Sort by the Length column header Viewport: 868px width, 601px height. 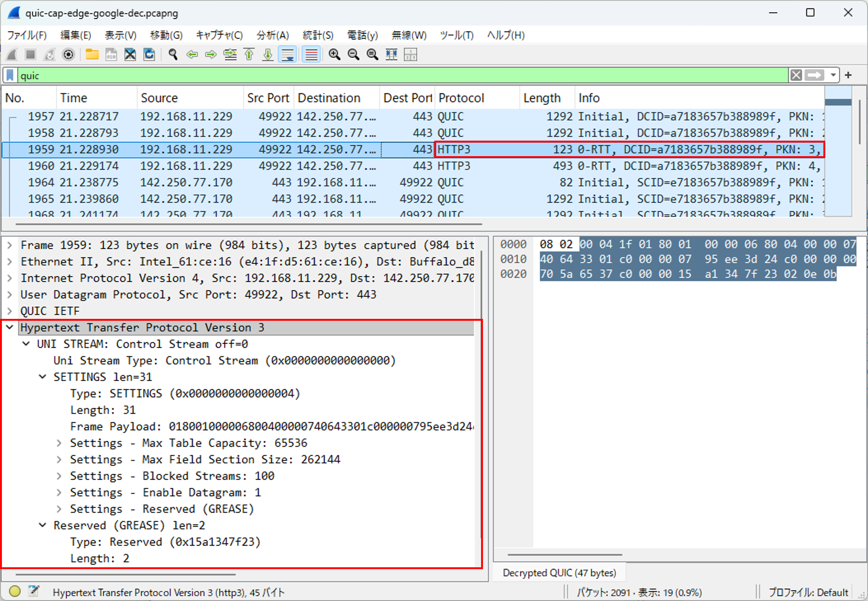click(x=547, y=98)
